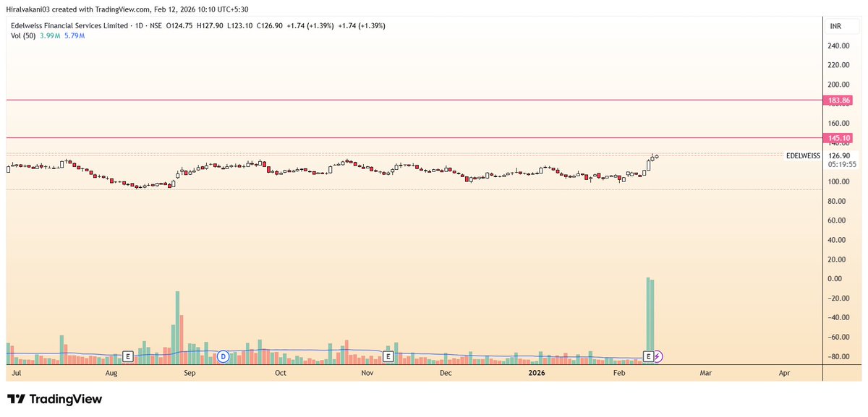The image size is (868, 417).
Task: Click the -40.00 price axis label
Action: pos(838,317)
